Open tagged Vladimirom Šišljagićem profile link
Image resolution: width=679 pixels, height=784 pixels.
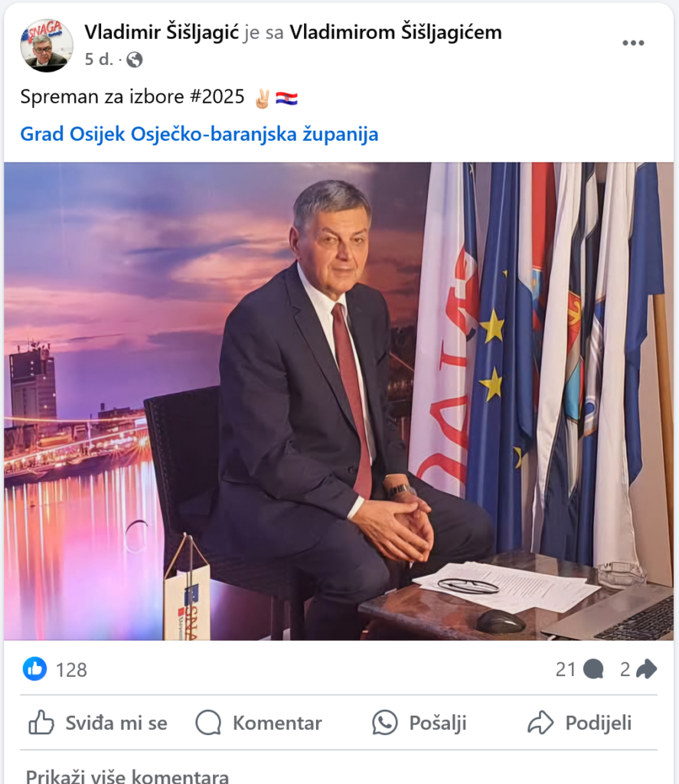point(396,32)
